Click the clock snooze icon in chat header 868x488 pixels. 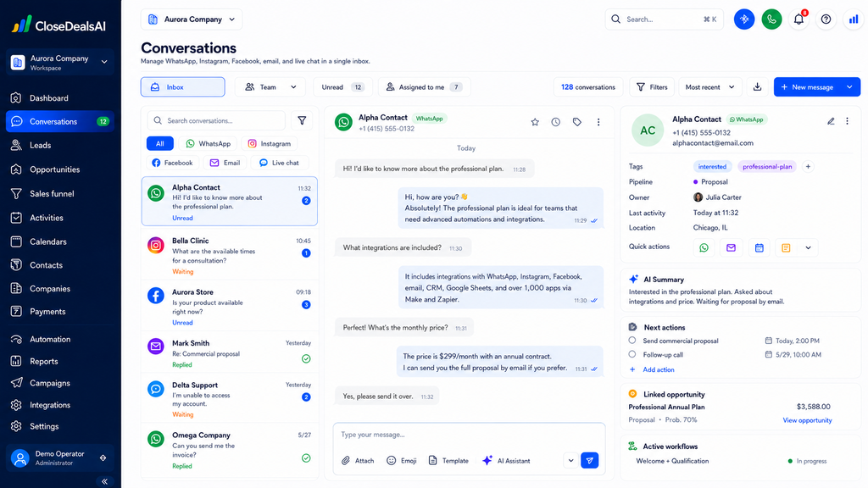(x=556, y=122)
